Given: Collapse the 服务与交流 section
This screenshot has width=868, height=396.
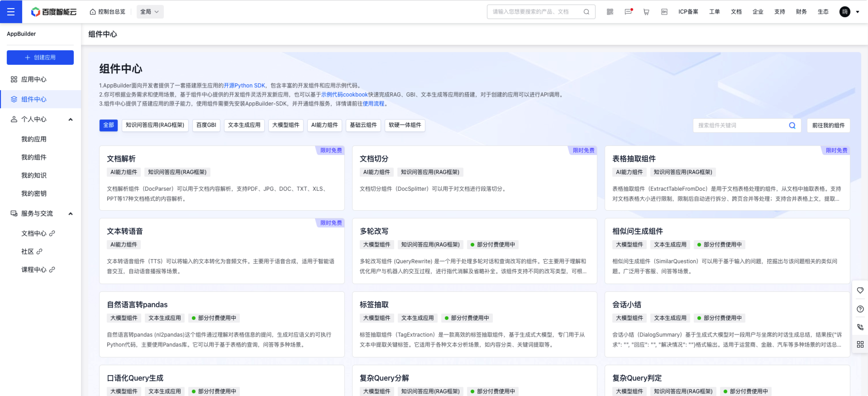Looking at the screenshot, I should pos(70,214).
